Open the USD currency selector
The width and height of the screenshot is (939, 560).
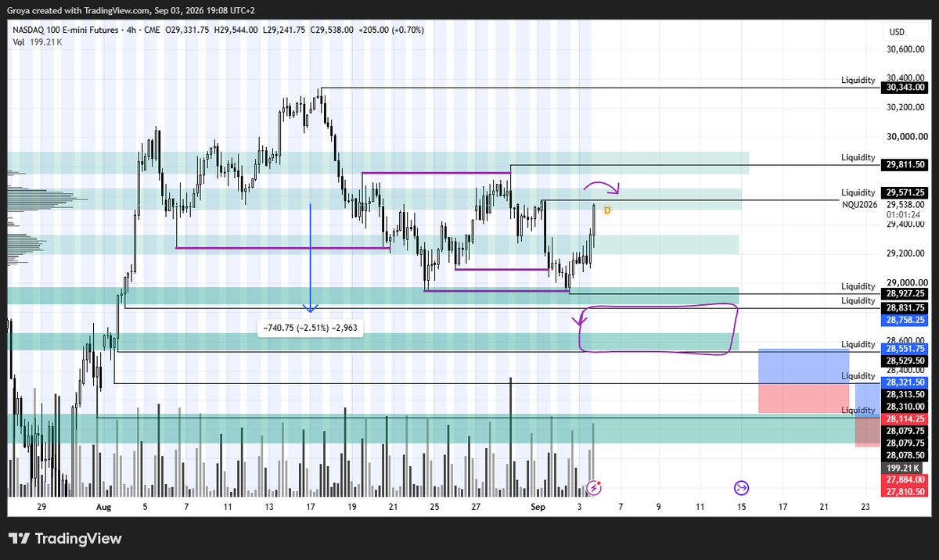(897, 33)
